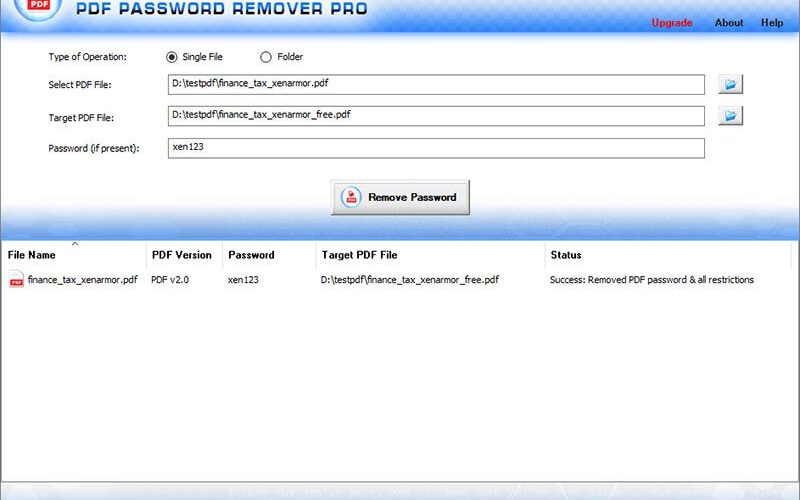Open the Help menu item

(x=772, y=22)
